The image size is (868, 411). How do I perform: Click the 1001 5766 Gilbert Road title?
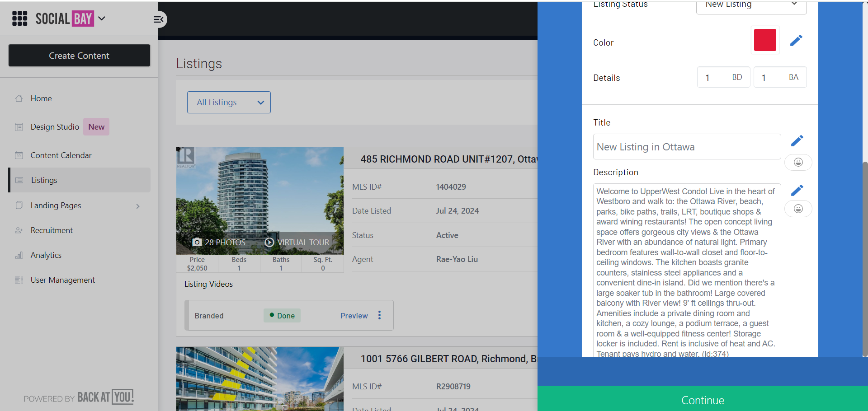pos(448,359)
